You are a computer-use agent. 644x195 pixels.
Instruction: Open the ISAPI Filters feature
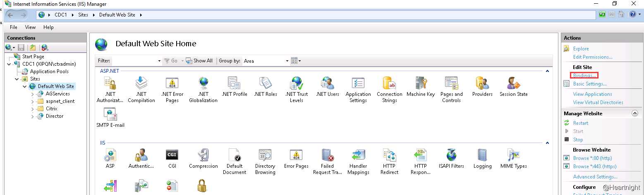[451, 159]
